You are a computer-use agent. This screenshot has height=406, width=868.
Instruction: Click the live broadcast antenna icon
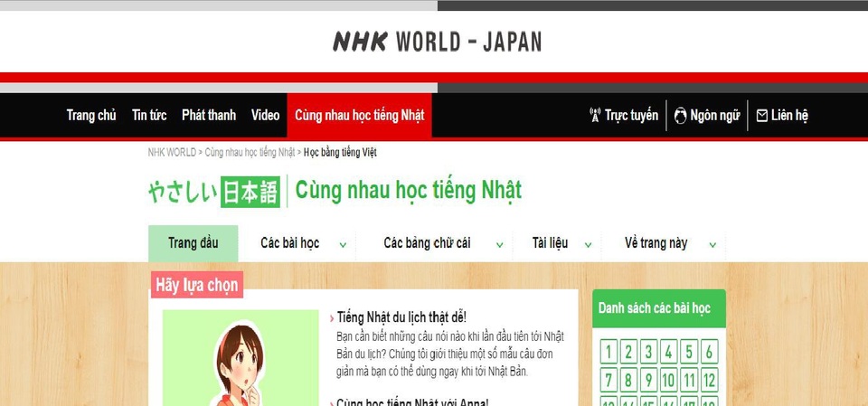595,115
